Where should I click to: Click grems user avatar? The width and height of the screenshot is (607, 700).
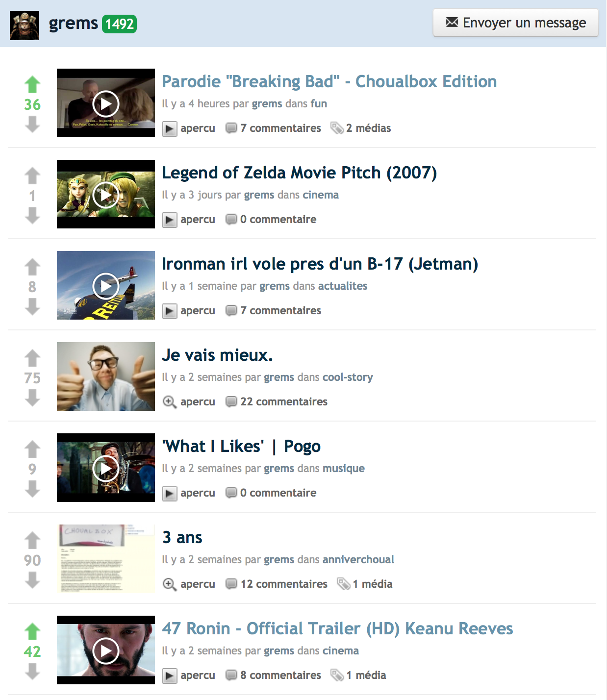(x=25, y=25)
